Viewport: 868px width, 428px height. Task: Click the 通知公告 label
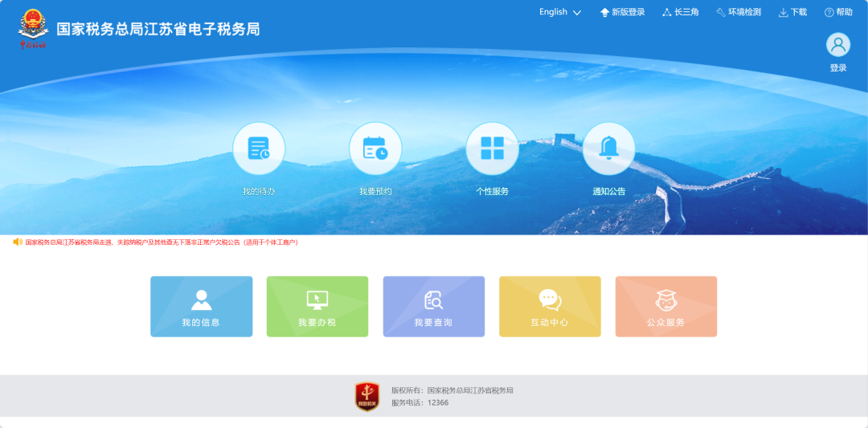coord(609,191)
